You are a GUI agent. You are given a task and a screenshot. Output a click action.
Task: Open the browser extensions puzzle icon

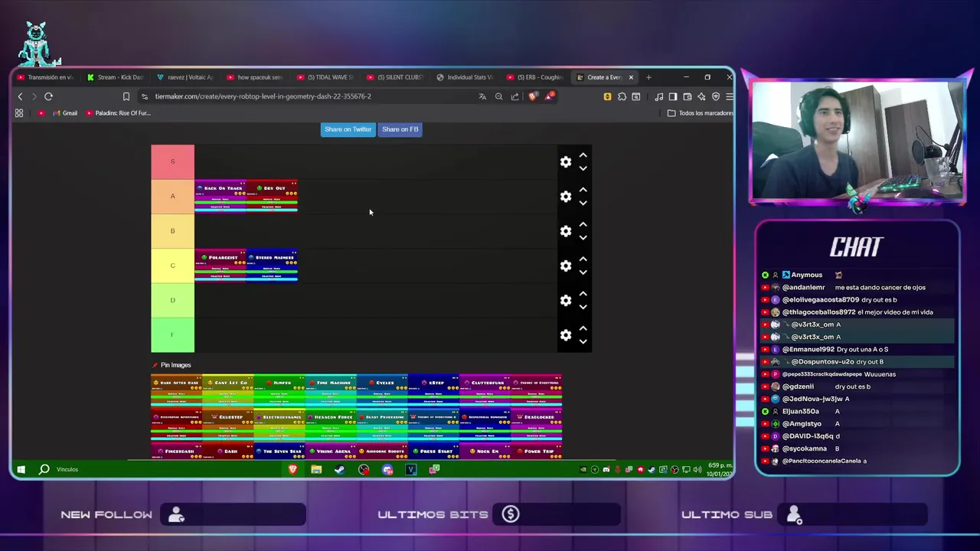(x=622, y=96)
